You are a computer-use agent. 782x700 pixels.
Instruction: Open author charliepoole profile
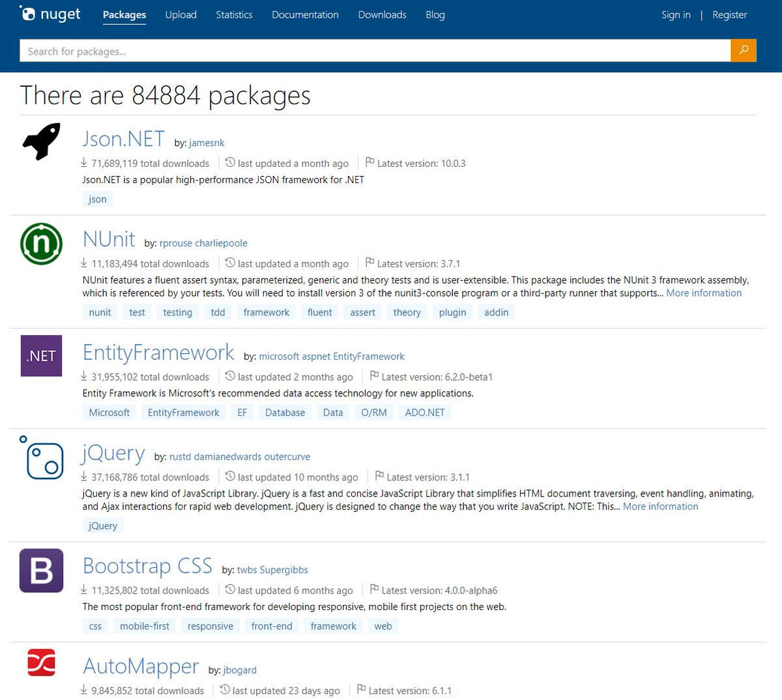pos(221,243)
